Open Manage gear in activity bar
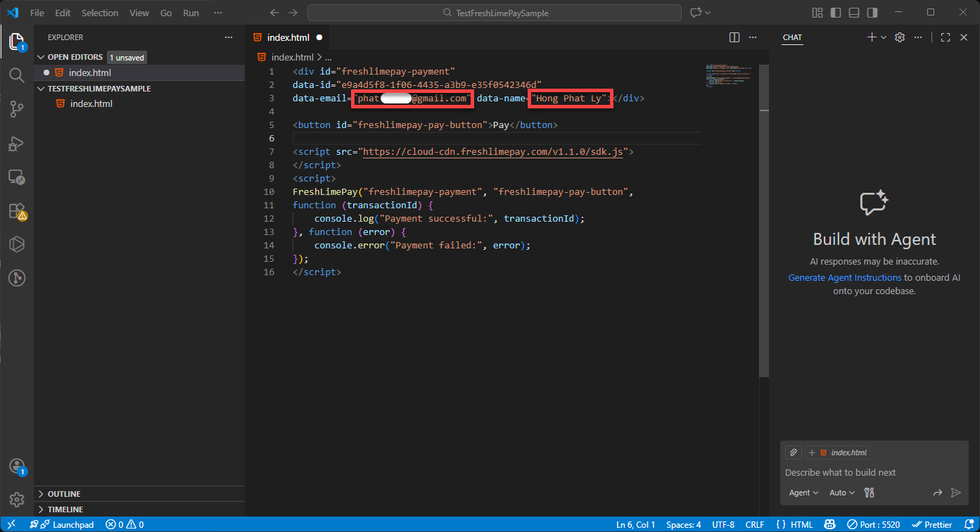This screenshot has height=532, width=980. point(17,500)
